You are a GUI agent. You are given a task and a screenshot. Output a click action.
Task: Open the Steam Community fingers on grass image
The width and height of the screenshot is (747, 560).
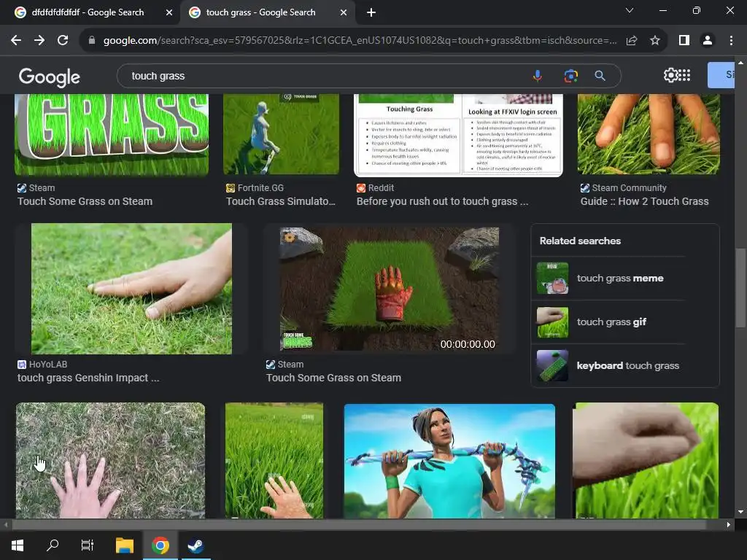[649, 135]
